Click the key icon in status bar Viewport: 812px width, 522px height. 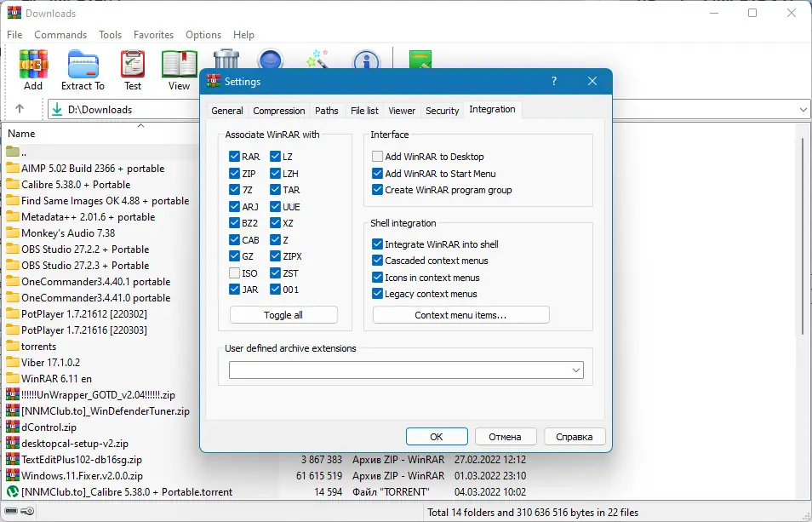click(x=27, y=512)
